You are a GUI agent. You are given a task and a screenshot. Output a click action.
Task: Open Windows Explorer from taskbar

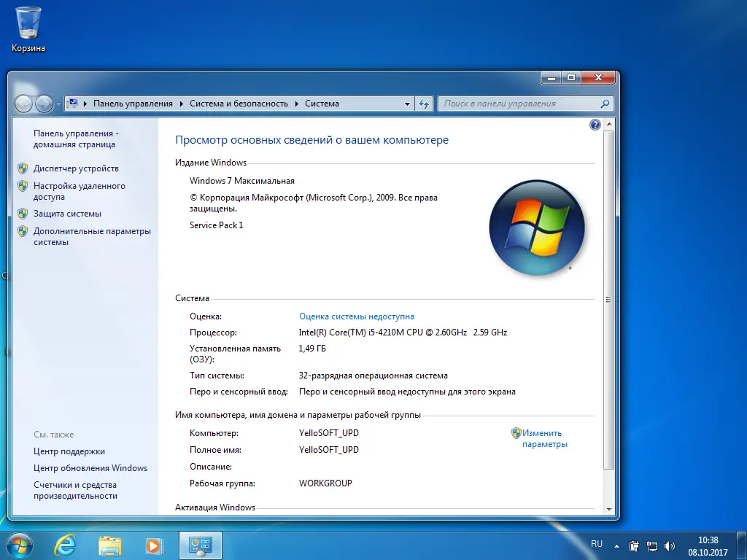[x=109, y=545]
